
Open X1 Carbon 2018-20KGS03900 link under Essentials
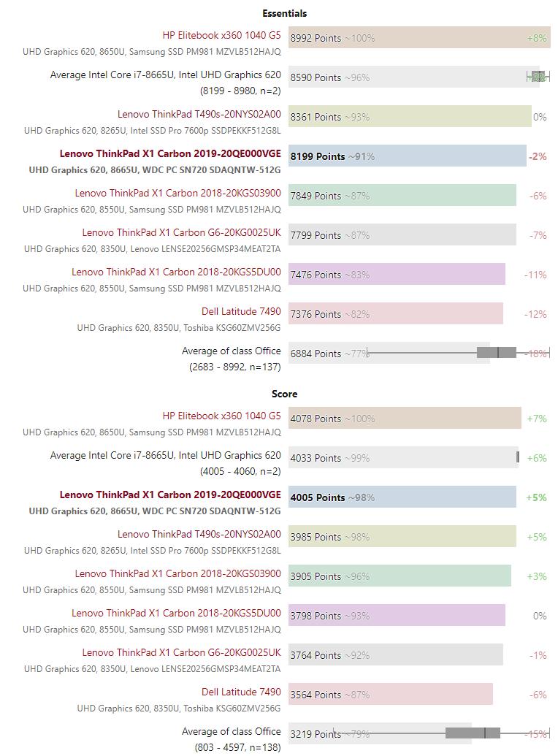(177, 193)
